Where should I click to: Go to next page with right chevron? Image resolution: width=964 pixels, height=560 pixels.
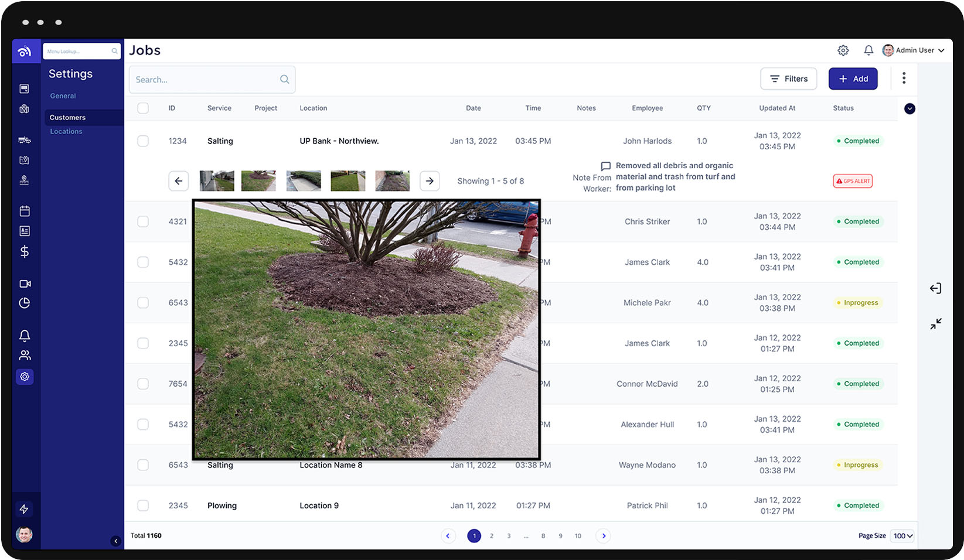coord(604,536)
